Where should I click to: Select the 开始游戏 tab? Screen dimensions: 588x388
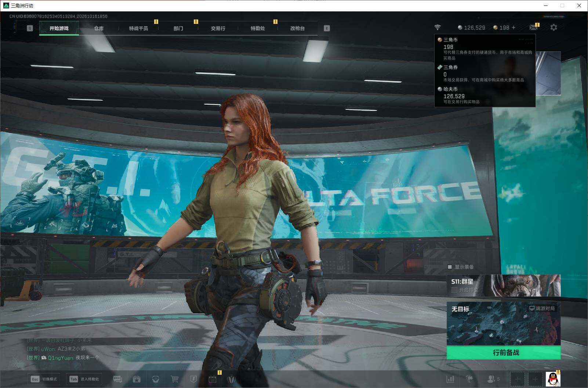[59, 28]
